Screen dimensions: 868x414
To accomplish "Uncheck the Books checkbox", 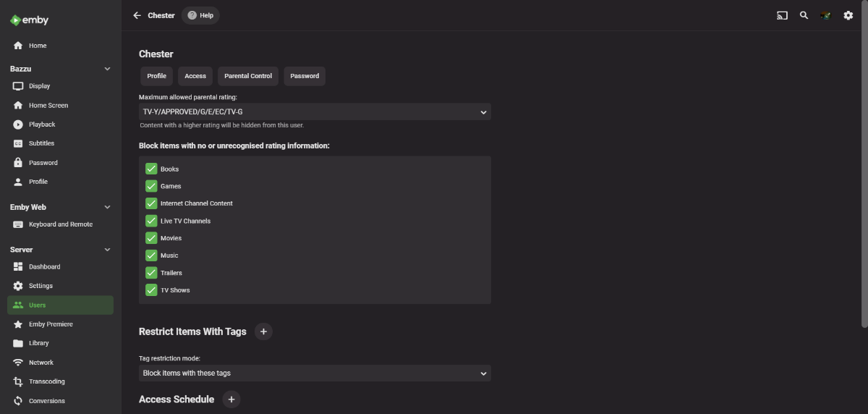I will pos(151,169).
